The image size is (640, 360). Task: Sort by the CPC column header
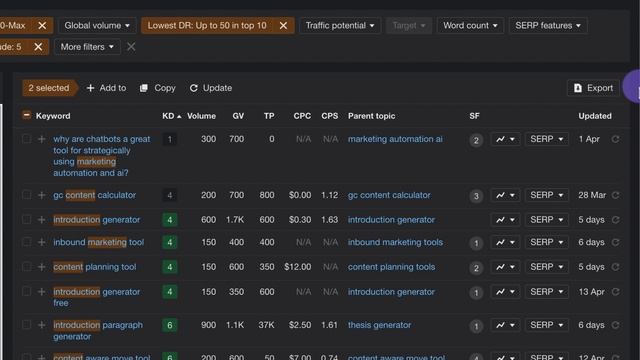(x=302, y=116)
